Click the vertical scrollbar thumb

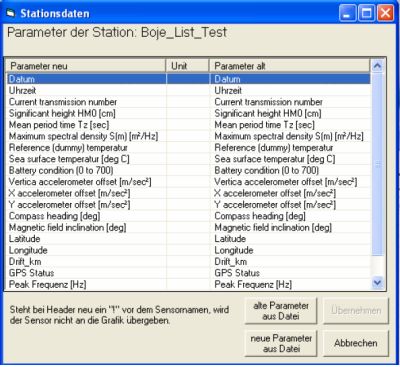coord(377,164)
